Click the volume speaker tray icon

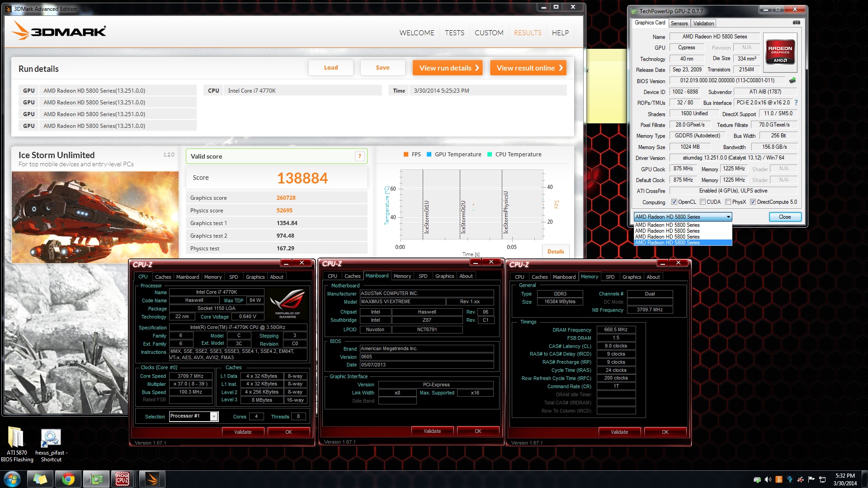click(x=768, y=479)
